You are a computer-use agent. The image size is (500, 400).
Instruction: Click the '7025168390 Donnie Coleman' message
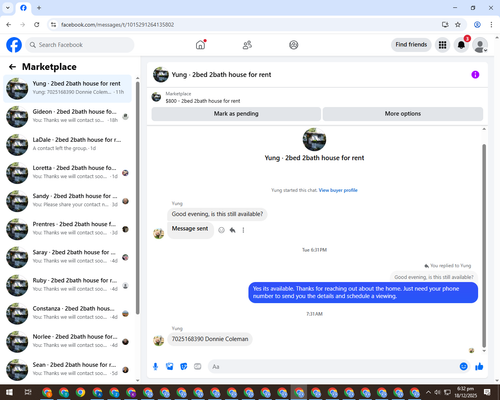(210, 339)
